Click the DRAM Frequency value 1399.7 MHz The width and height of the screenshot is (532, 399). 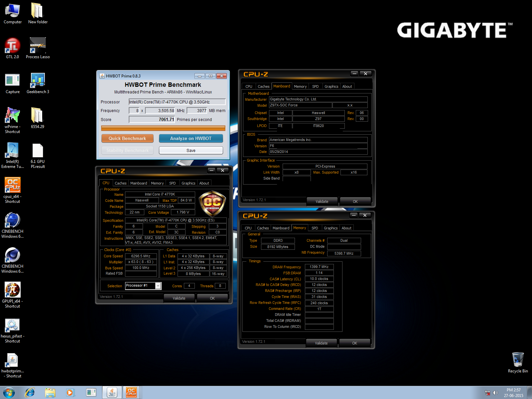click(x=319, y=267)
